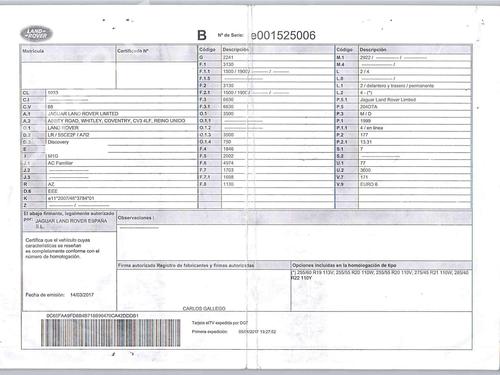Click the Land Rover oval logo

click(x=36, y=34)
